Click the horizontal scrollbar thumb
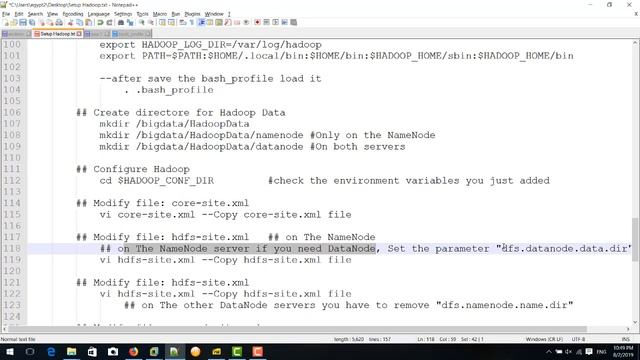Screen dimensions: 640x360 pyautogui.click(x=297, y=329)
